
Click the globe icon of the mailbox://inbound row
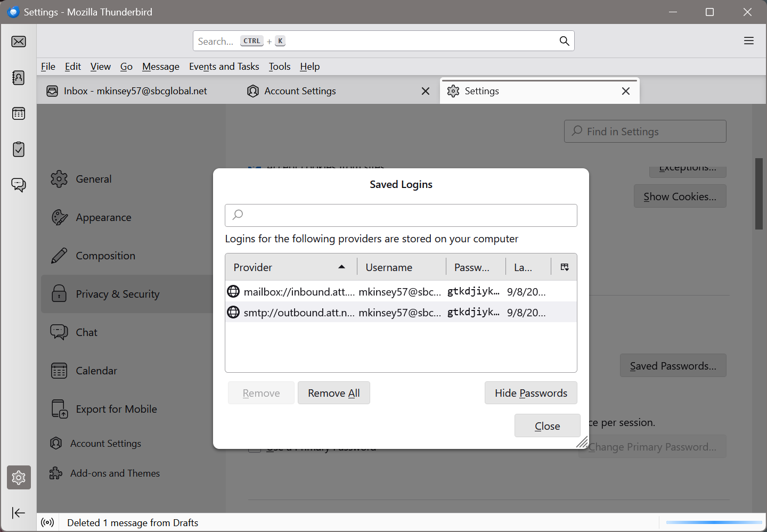(233, 291)
